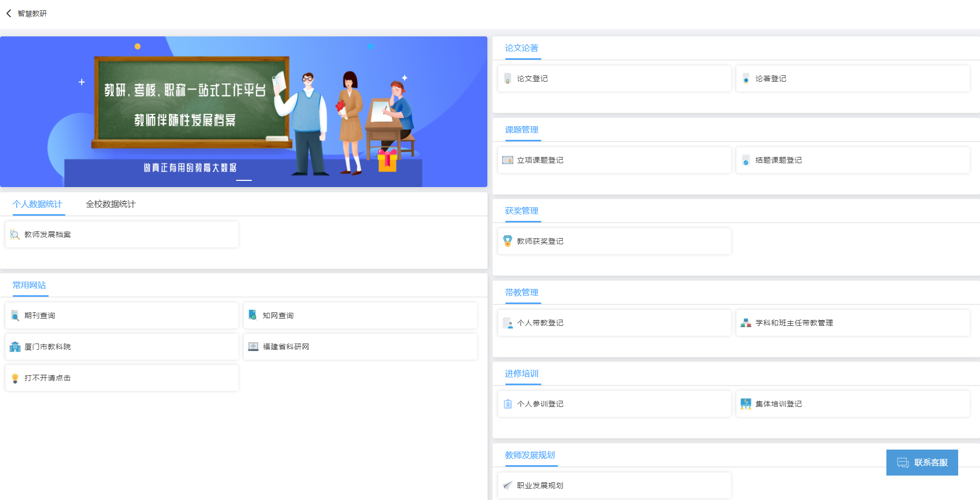The image size is (980, 500).
Task: Open the 福建省科研网 link
Action: click(x=286, y=347)
